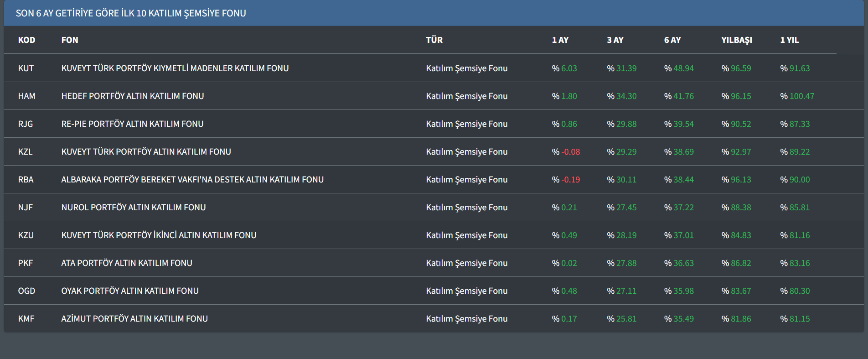Viewport: 868px width, 359px height.
Task: Open Kuveyt Türk Kıymetli Madenler fund
Action: (x=175, y=68)
